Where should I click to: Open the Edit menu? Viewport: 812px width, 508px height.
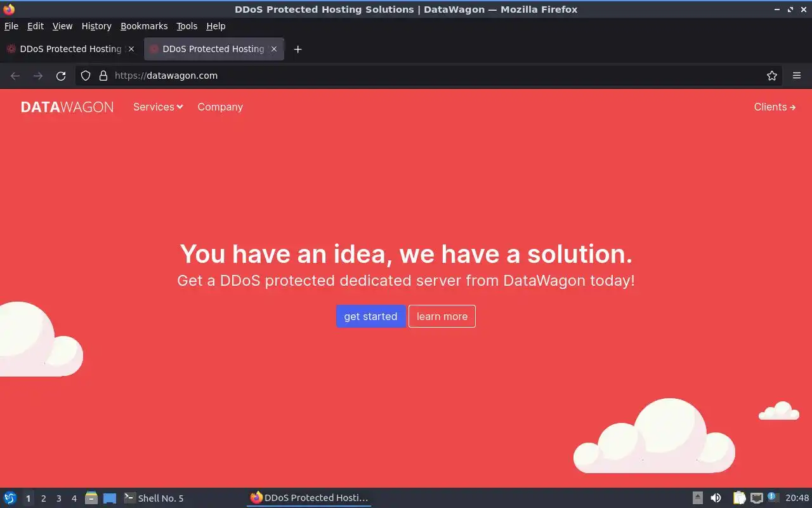tap(36, 26)
